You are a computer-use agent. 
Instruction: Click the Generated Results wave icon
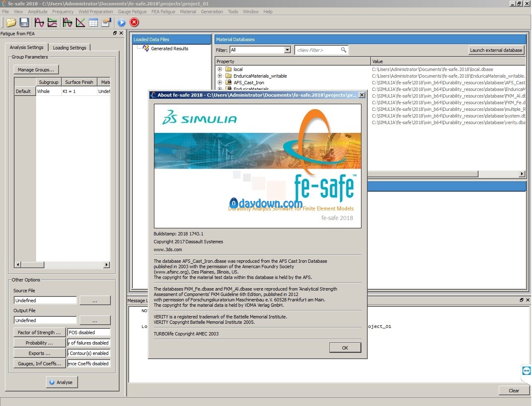146,49
